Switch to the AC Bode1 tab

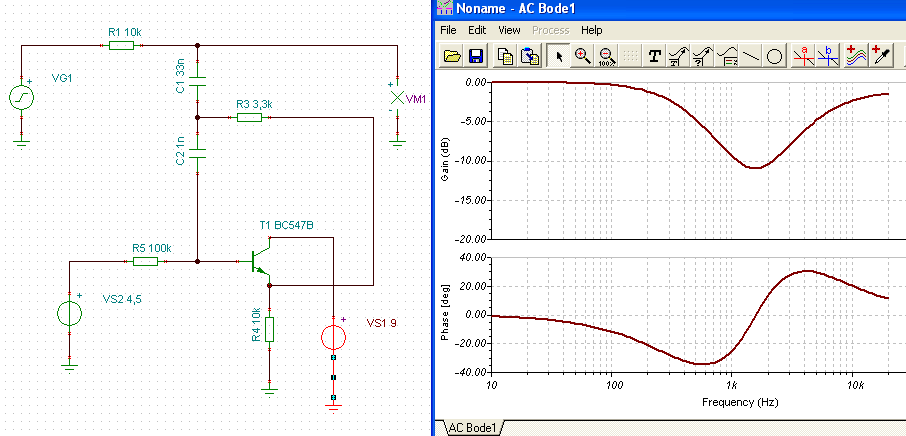pyautogui.click(x=474, y=428)
